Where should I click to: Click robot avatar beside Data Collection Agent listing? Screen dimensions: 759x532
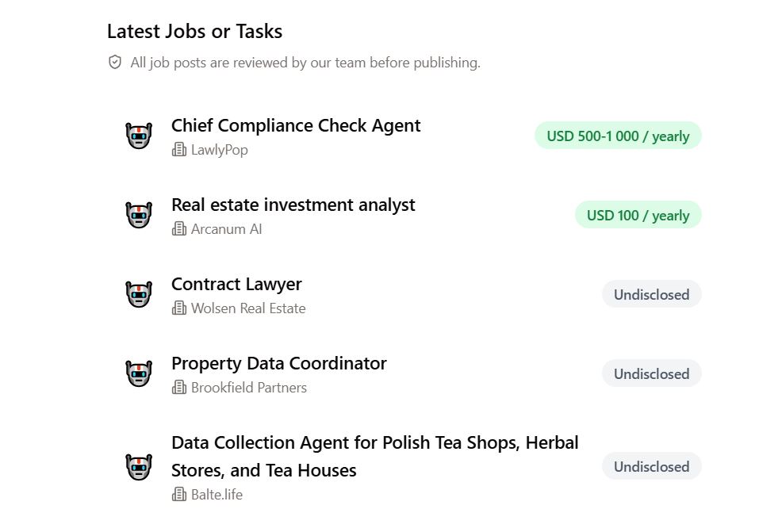point(139,467)
